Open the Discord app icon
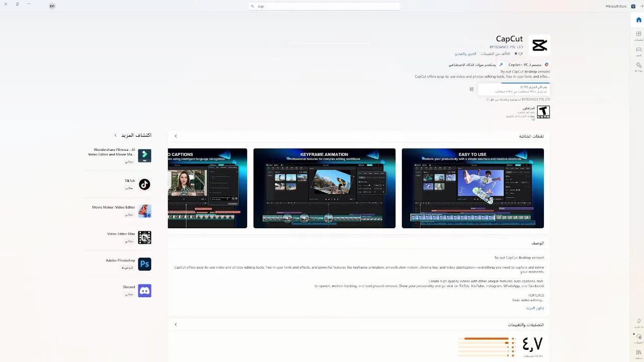Viewport: 644px width, 362px height. click(x=144, y=291)
